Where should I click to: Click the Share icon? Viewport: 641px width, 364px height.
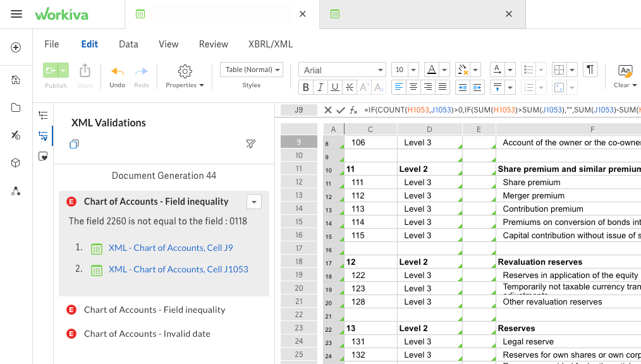tap(85, 70)
